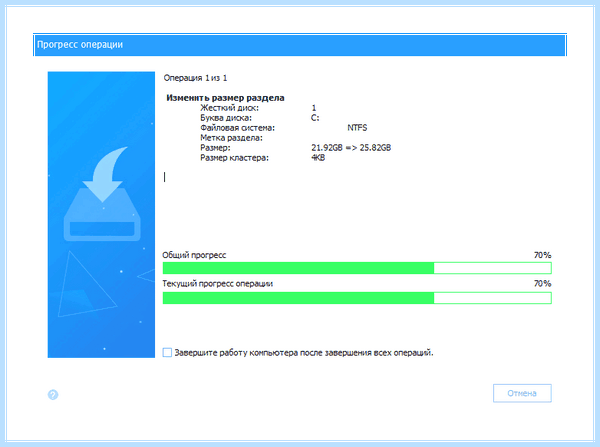This screenshot has width=600, height=447.
Task: Click the size value 21.92GB => 25.82GB
Action: tap(351, 148)
